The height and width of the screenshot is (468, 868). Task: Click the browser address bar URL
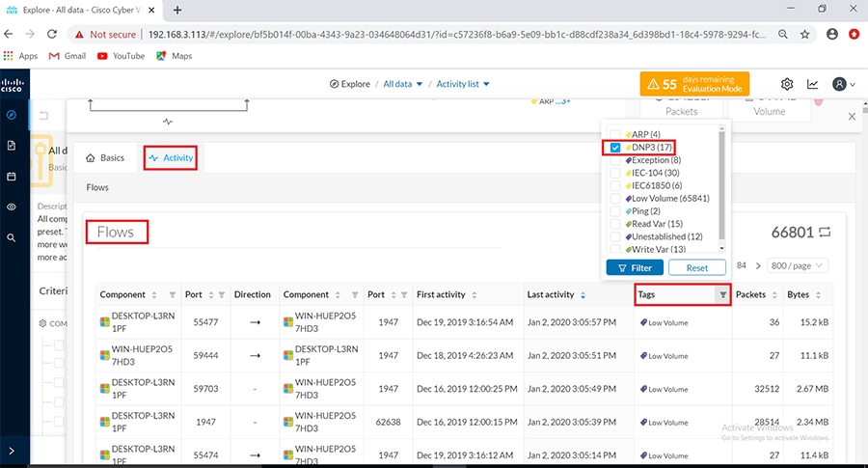point(457,35)
